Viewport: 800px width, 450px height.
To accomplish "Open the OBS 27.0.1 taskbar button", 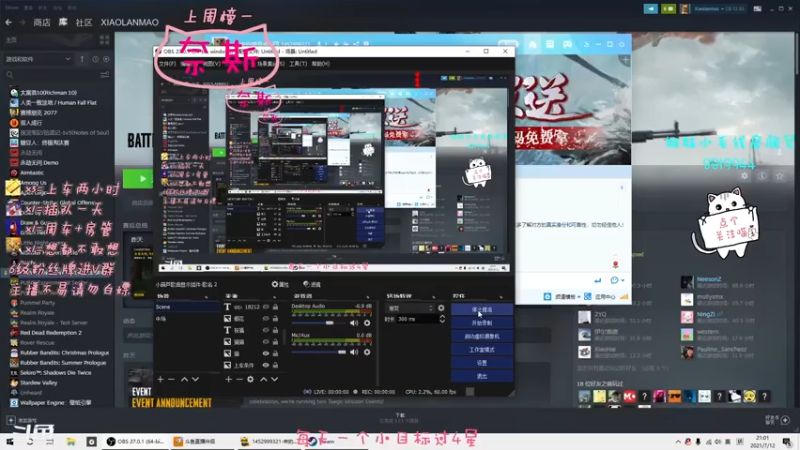I will pos(135,441).
